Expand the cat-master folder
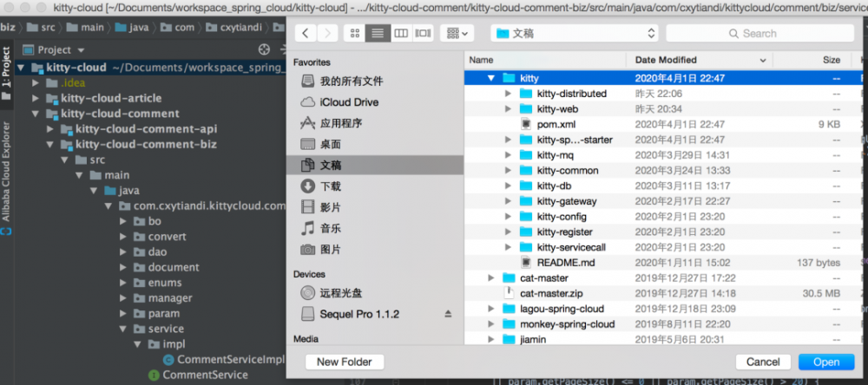 490,278
